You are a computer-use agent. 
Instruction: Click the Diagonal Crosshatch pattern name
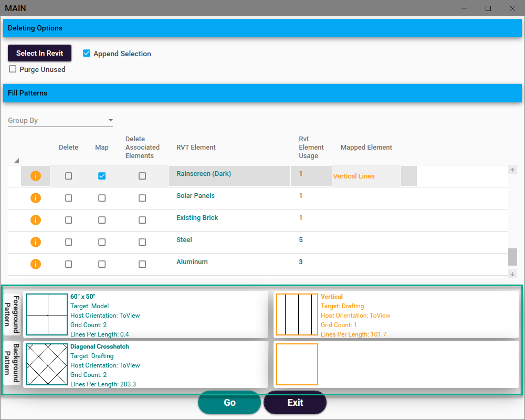click(x=99, y=346)
